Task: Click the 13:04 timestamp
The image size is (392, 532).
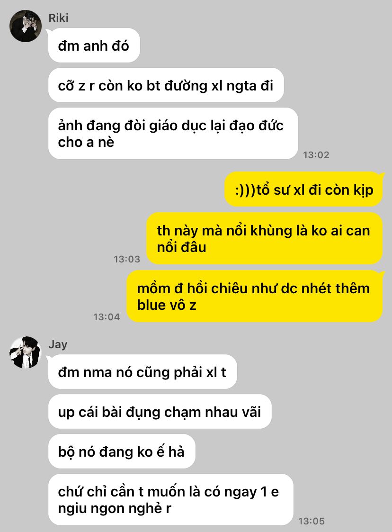Action: point(107,317)
